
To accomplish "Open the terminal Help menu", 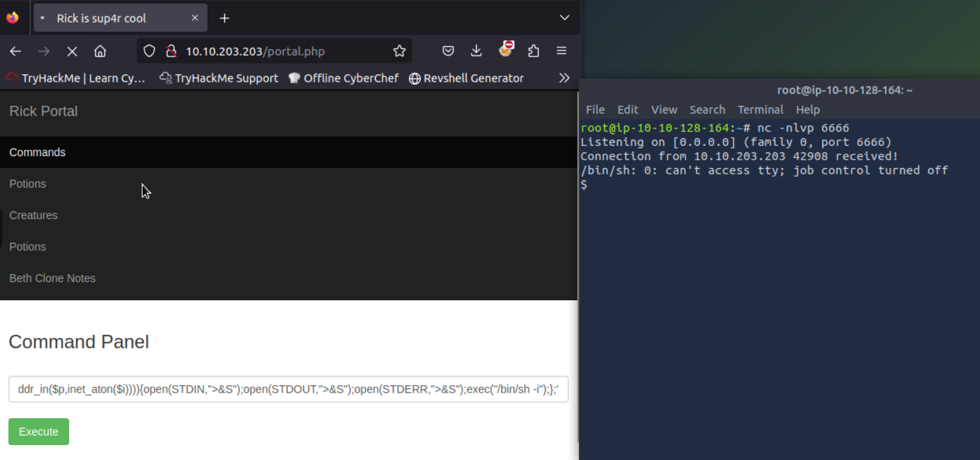I will (x=808, y=109).
